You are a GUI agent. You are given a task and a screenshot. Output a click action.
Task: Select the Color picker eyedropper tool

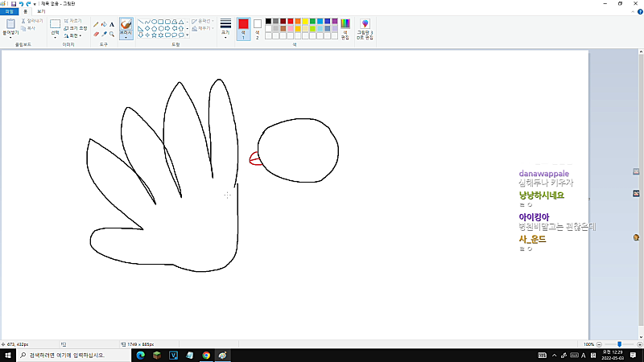(x=104, y=34)
